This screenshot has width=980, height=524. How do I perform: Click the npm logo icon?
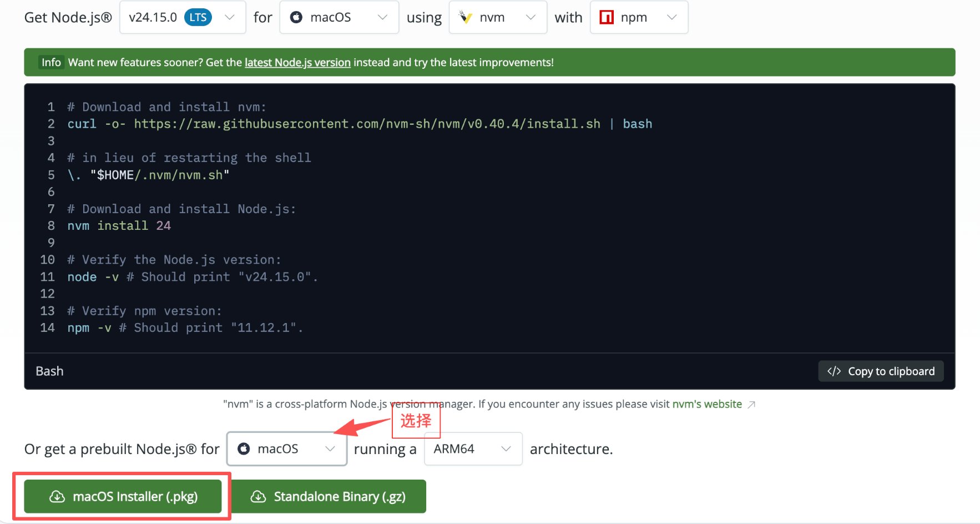(x=607, y=17)
